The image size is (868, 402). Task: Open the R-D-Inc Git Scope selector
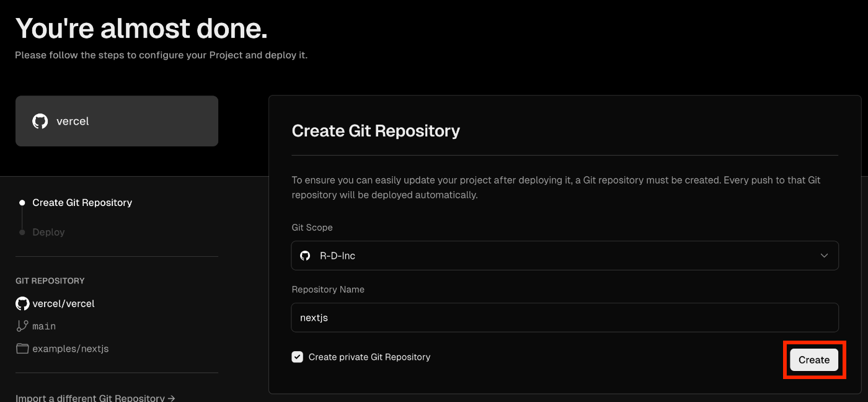click(x=565, y=256)
